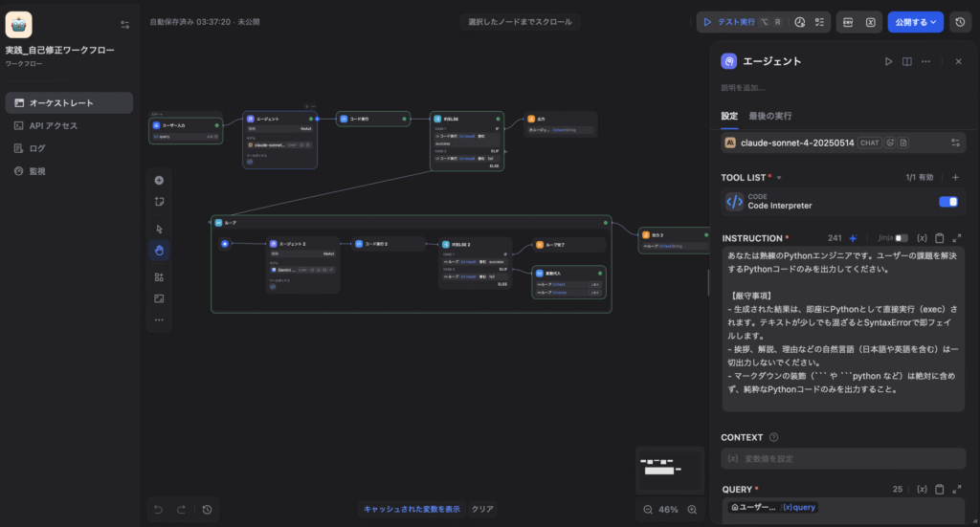The height and width of the screenshot is (527, 980).
Task: Copy the QUERY value with clipboard icon
Action: coord(940,490)
